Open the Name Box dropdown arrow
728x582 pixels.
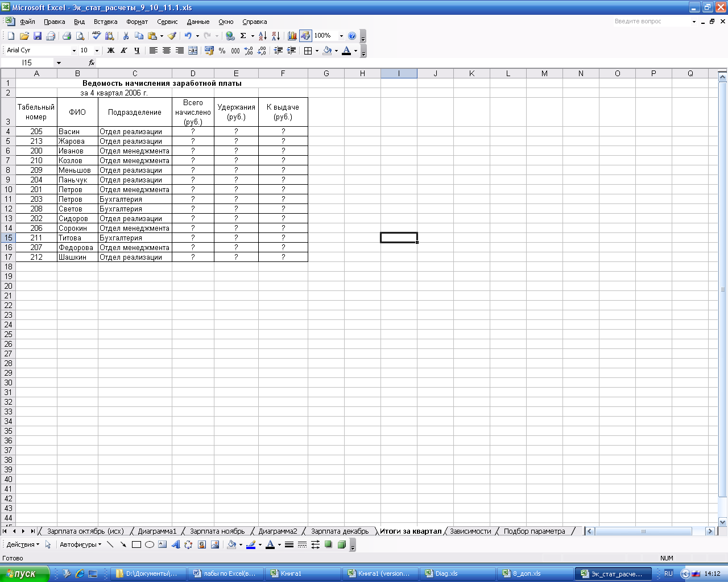59,63
